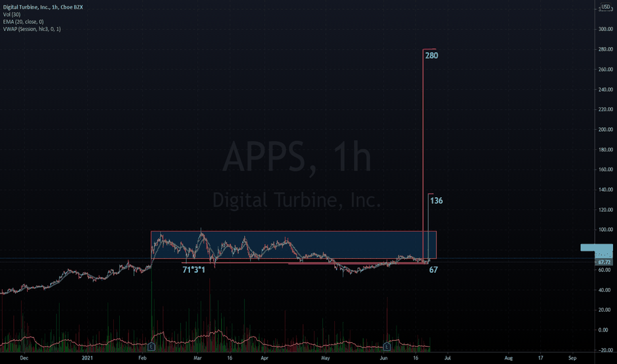Click the Dec label on time axis
617x364 pixels.
[24, 358]
